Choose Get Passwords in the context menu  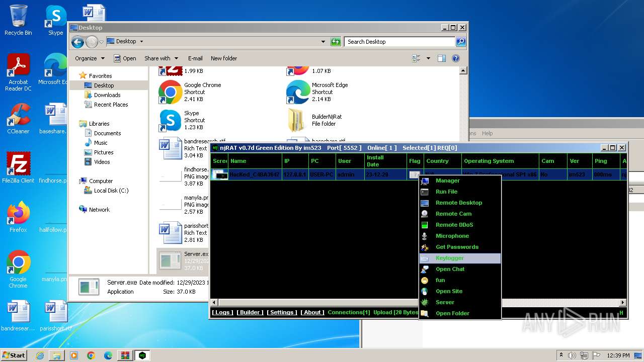click(460, 247)
